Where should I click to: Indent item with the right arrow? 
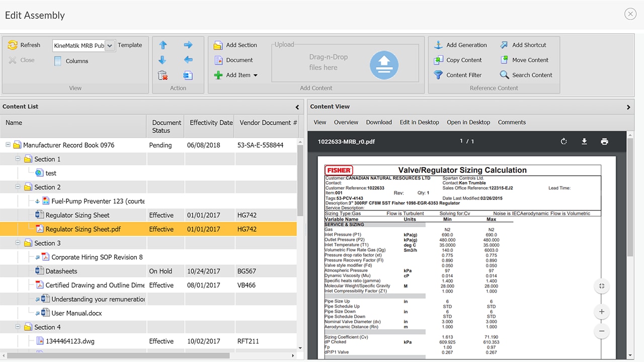pos(188,45)
